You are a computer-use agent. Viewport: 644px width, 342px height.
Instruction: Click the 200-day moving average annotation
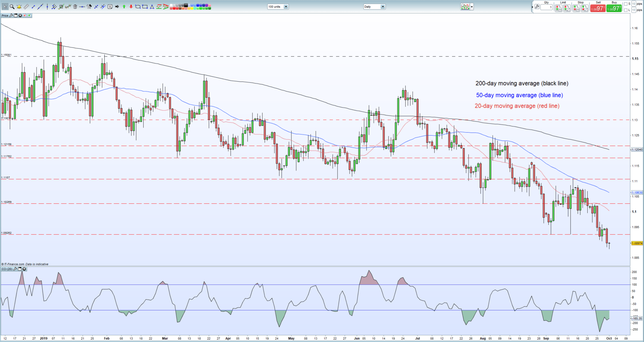tap(522, 83)
